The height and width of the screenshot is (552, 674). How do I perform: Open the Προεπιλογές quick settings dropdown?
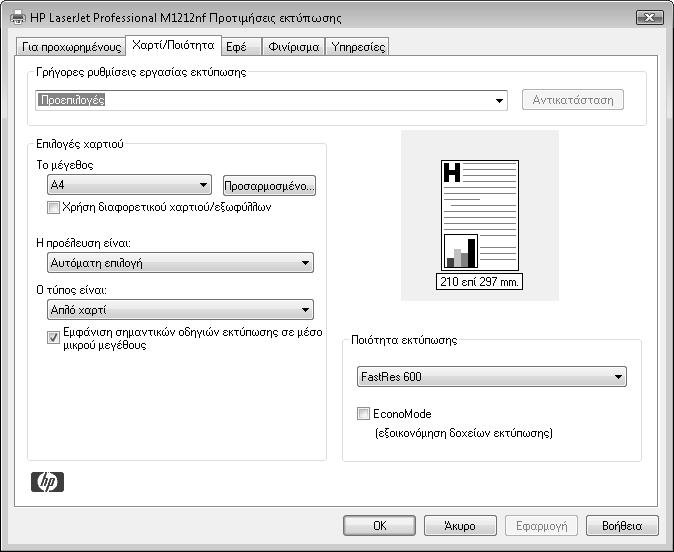click(271, 100)
